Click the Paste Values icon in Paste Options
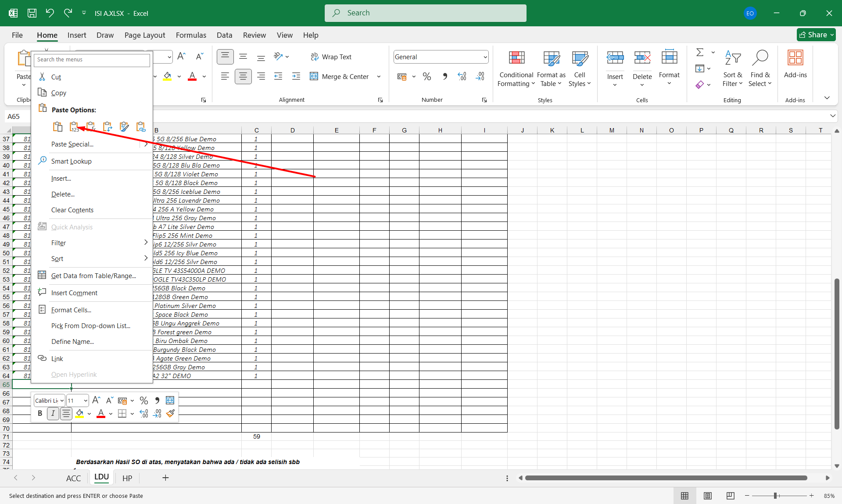Screen dimensions: 842x504 [74, 127]
